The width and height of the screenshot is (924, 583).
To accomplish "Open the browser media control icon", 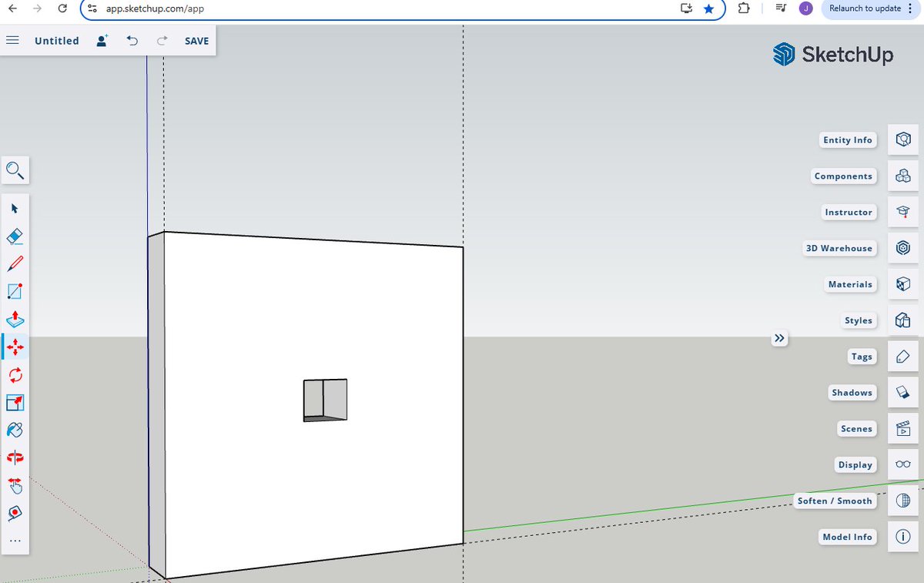I will pos(781,8).
